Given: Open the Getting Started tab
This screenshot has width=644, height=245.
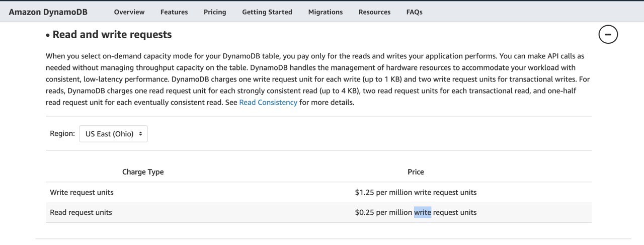Looking at the screenshot, I should pyautogui.click(x=267, y=12).
